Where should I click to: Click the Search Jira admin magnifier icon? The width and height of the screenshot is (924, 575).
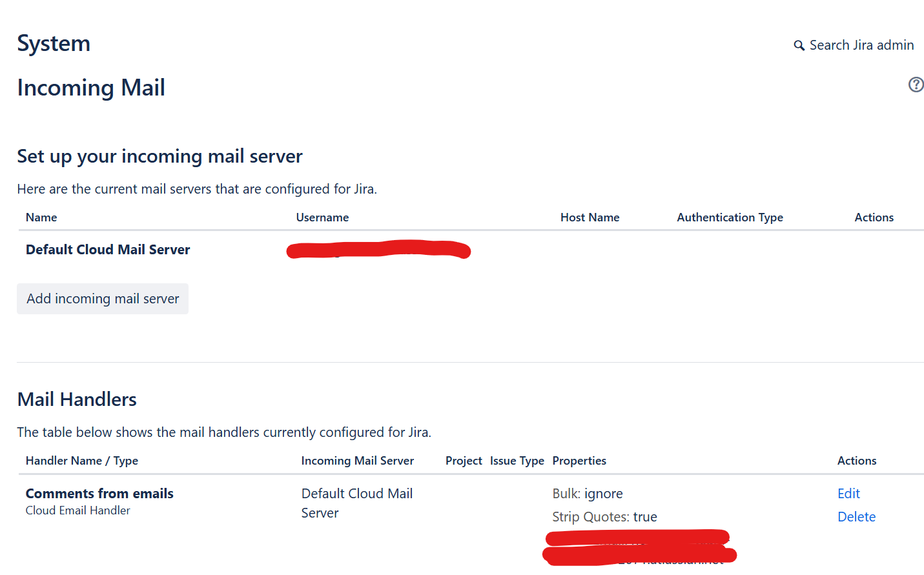click(799, 45)
